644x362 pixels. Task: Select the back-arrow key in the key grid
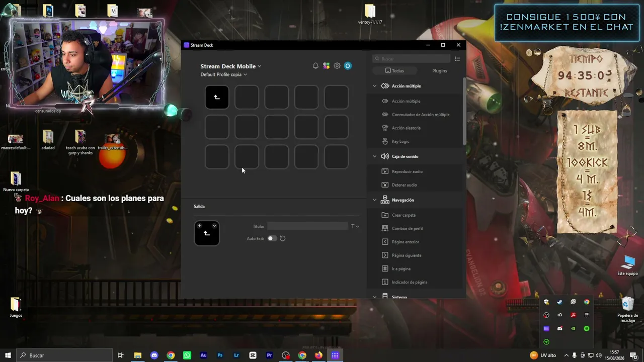pos(217,97)
